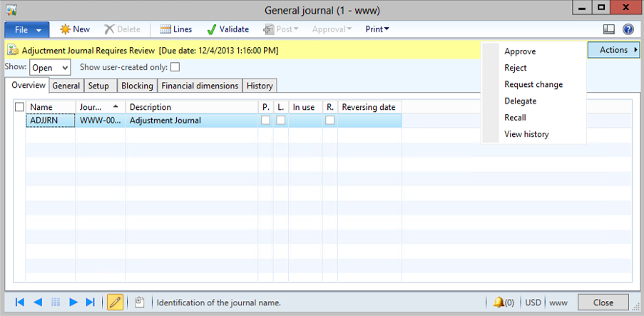Click the Actions workflow button
Image resolution: width=644 pixels, height=316 pixels.
[614, 50]
